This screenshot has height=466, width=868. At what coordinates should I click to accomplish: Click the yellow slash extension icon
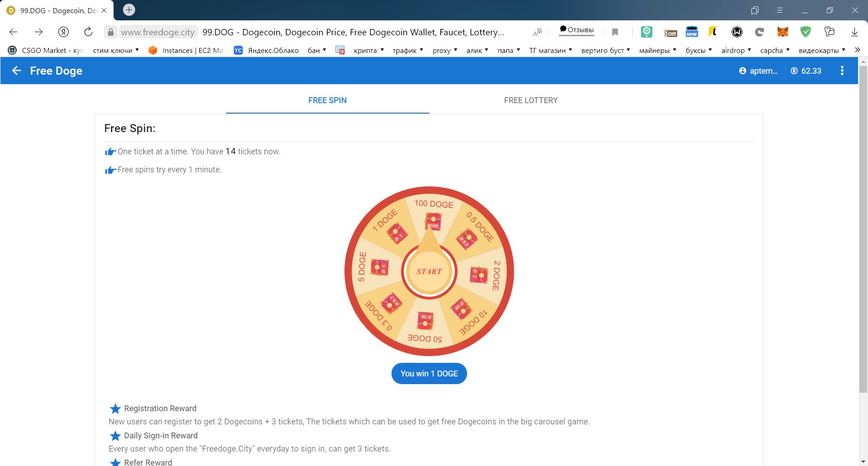(x=713, y=32)
